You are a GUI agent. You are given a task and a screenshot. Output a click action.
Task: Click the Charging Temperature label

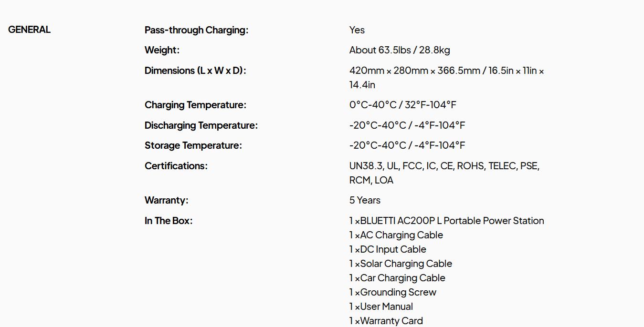[195, 105]
